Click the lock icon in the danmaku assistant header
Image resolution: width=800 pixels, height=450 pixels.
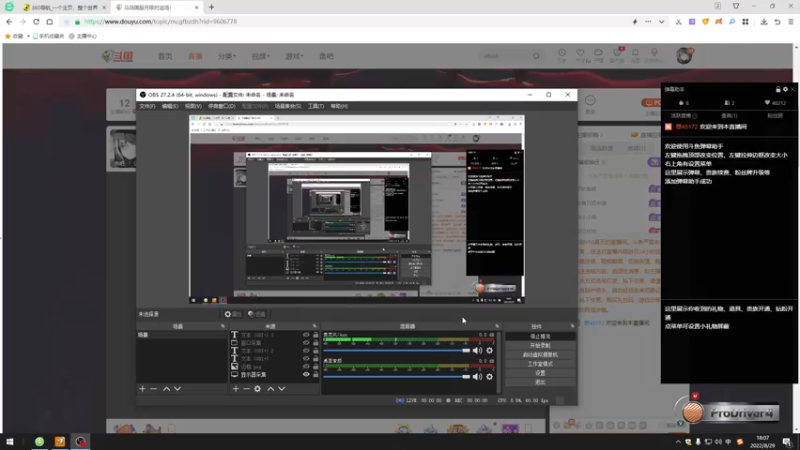coord(778,89)
